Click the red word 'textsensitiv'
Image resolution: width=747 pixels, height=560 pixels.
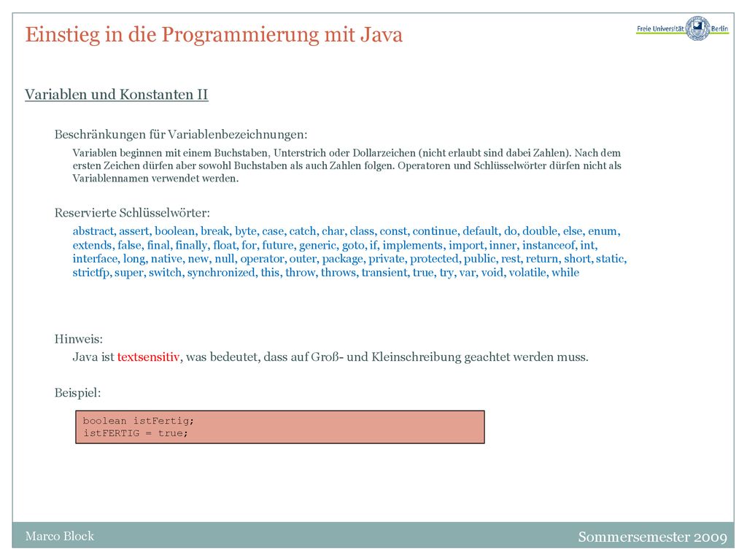tap(148, 357)
